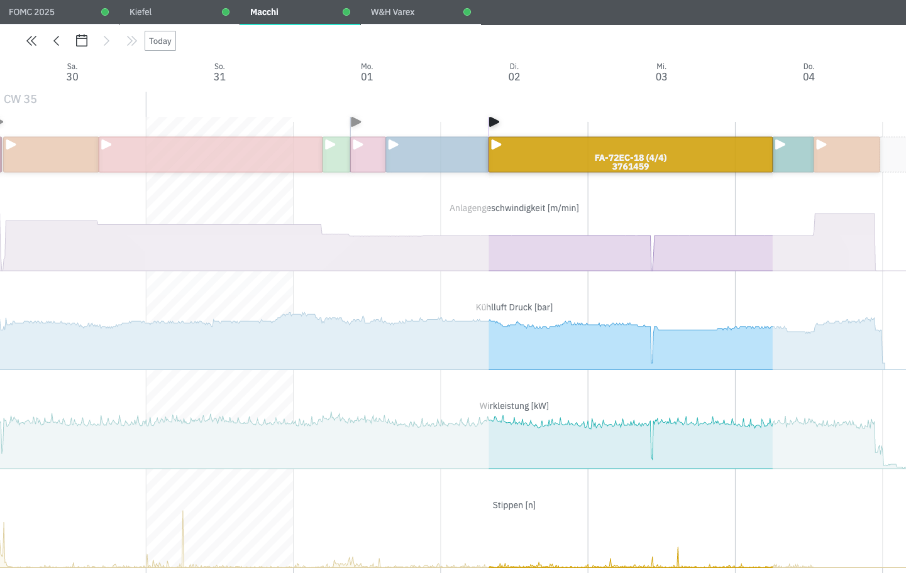Click the Stippen [n] chart label
This screenshot has height=588, width=906.
(514, 505)
